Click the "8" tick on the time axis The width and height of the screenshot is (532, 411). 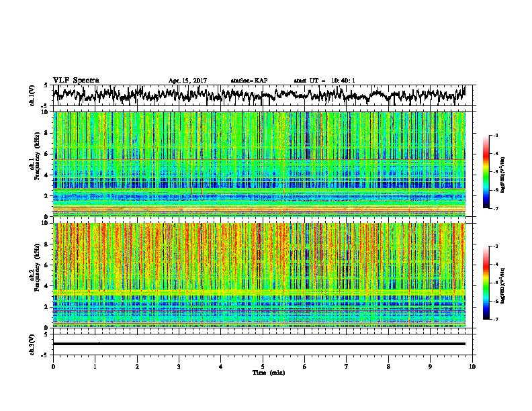[388, 367]
